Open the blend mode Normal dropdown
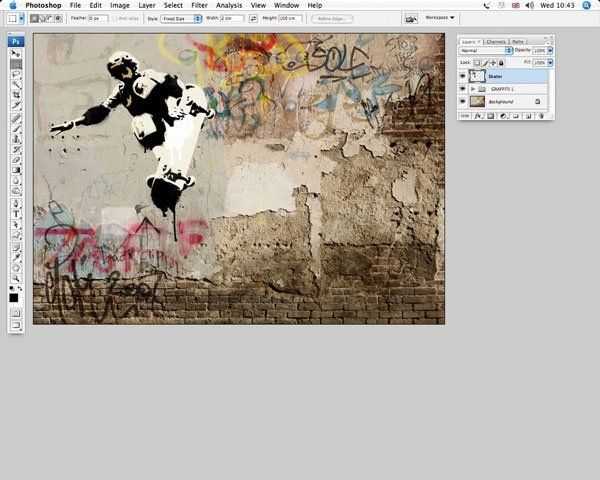600x480 pixels. coord(485,50)
